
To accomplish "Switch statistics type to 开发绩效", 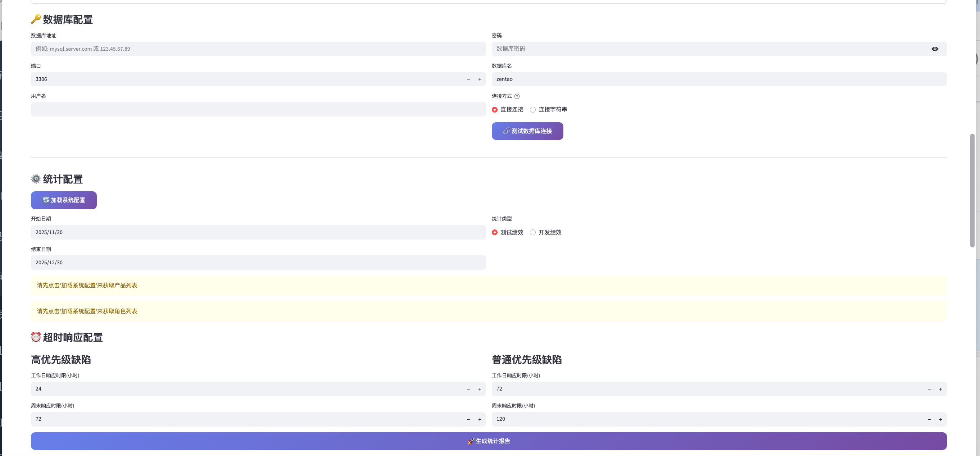I will (532, 232).
